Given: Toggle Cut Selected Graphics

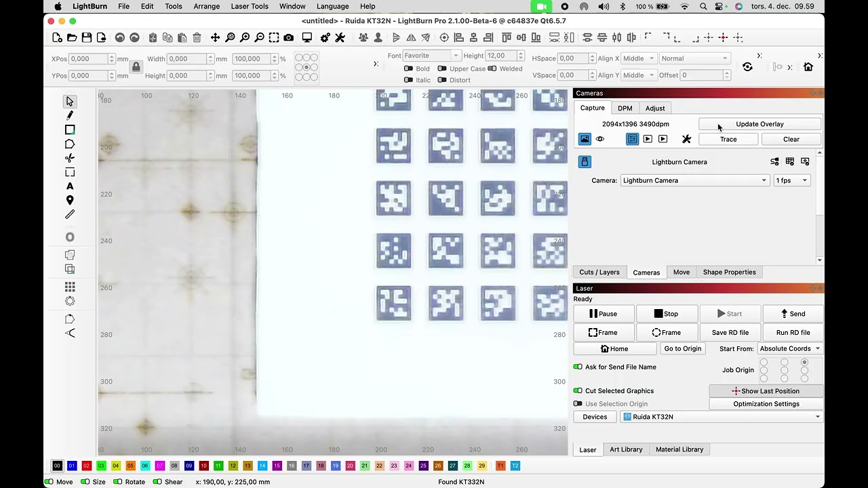Looking at the screenshot, I should [x=578, y=390].
